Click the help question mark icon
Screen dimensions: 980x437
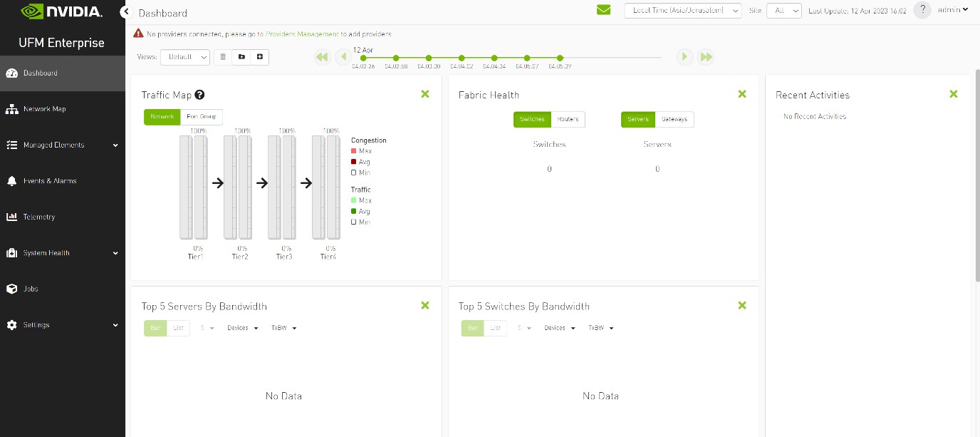pos(922,10)
